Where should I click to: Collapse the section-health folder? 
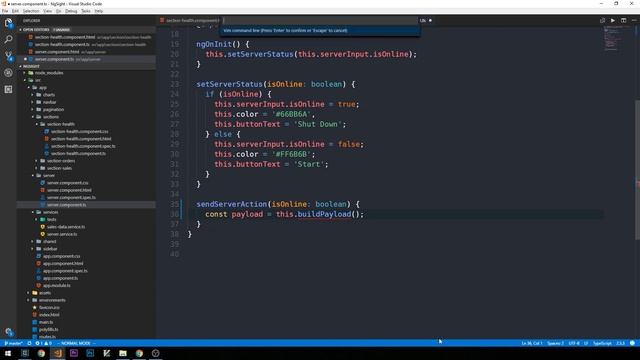[x=37, y=124]
